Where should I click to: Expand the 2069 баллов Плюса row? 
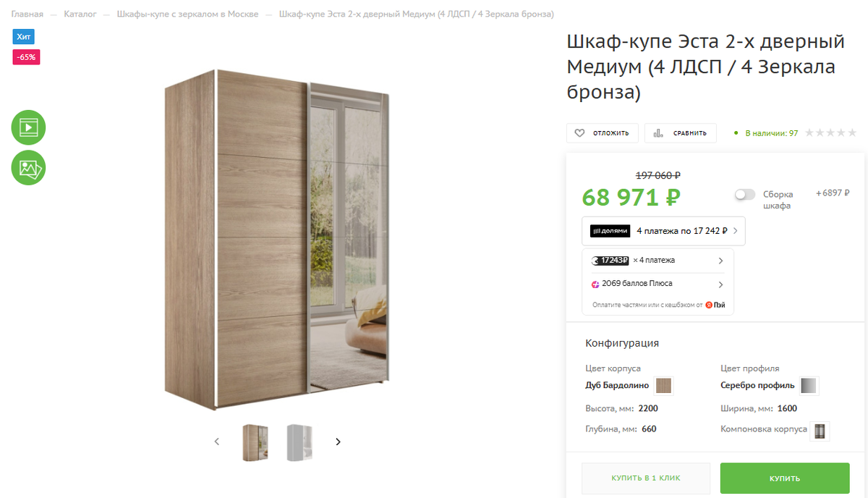[658, 284]
